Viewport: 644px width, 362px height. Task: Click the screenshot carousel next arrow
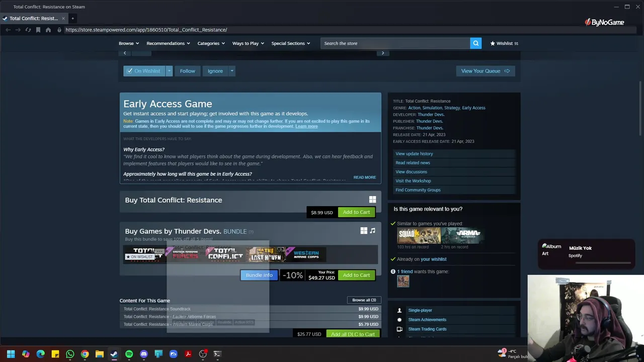click(383, 53)
